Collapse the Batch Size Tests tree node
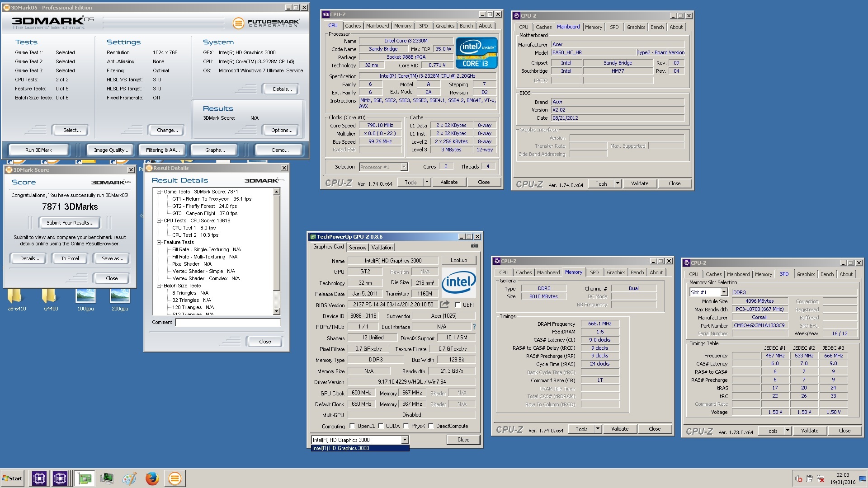 159,286
